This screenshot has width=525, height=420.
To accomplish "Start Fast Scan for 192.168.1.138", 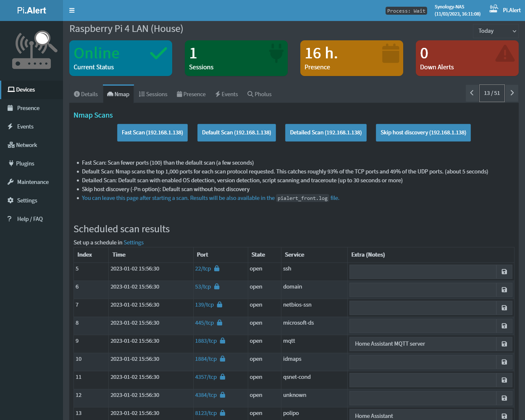I will 152,132.
